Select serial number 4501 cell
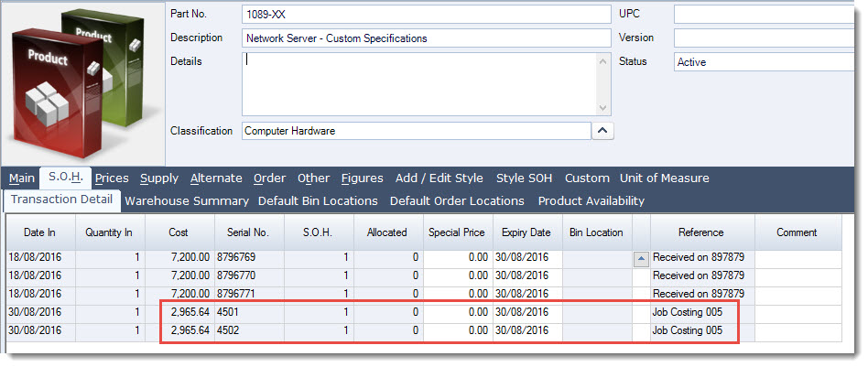This screenshot has width=868, height=367. (x=249, y=312)
